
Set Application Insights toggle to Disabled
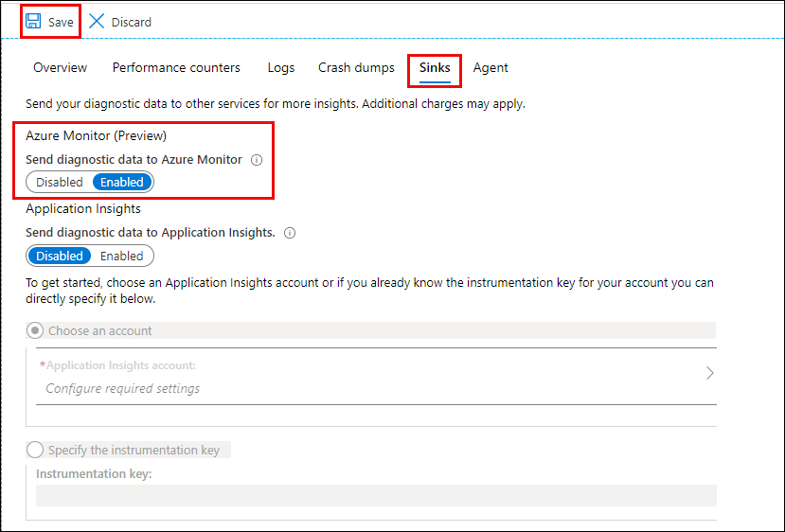click(x=60, y=256)
